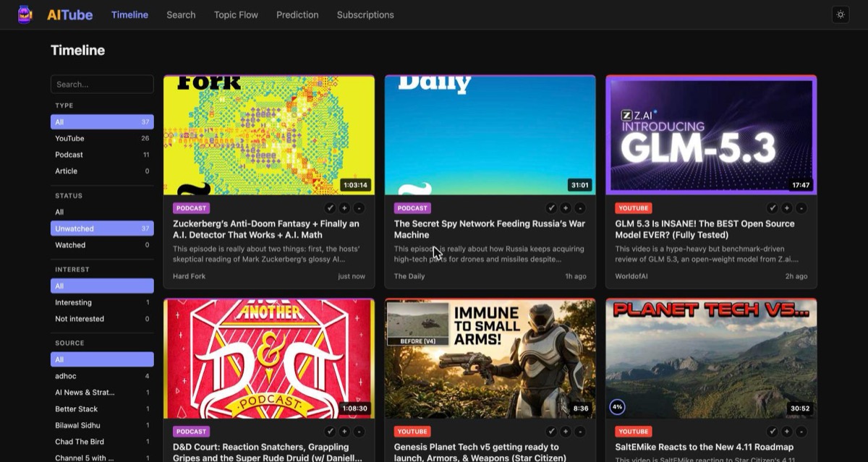Filter by the Channel 5 with ... source
868x462 pixels.
coord(102,458)
